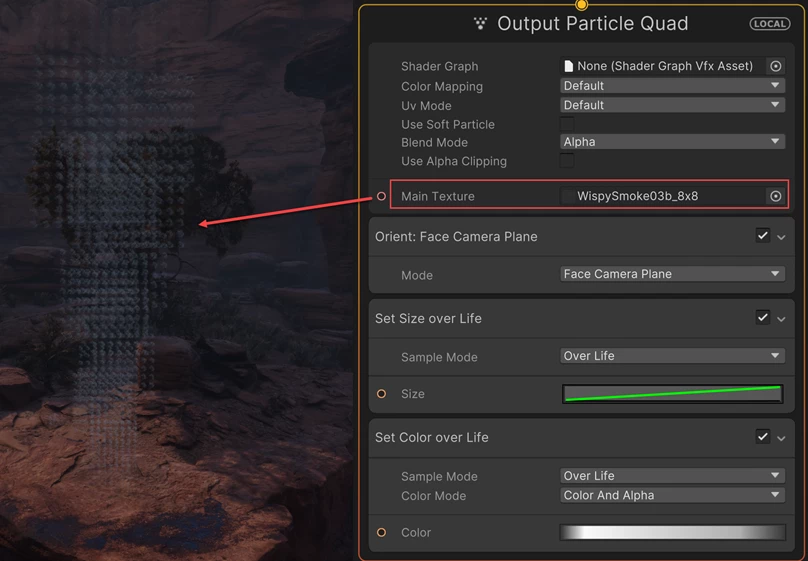
Task: Toggle the LOCAL space badge
Action: 769,24
